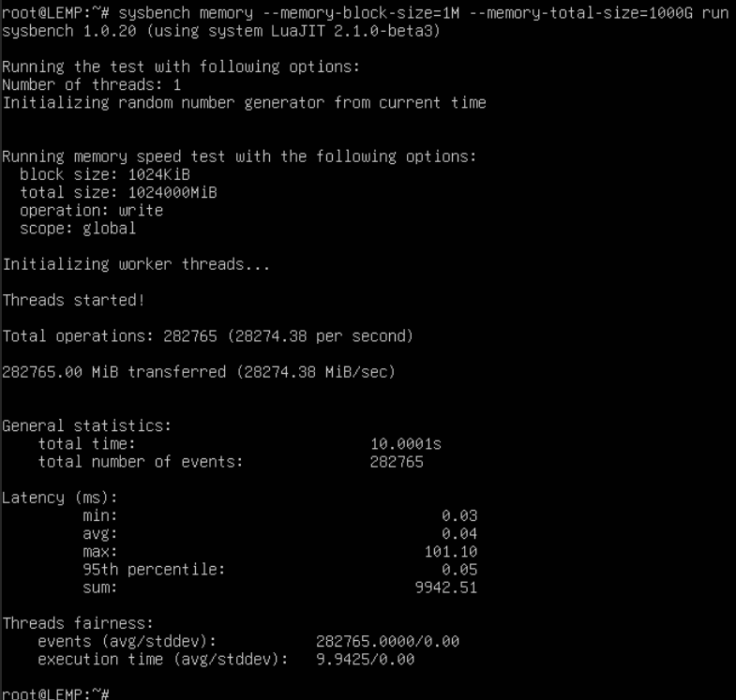
Task: Click the latency min value 0.03
Action: (x=459, y=515)
